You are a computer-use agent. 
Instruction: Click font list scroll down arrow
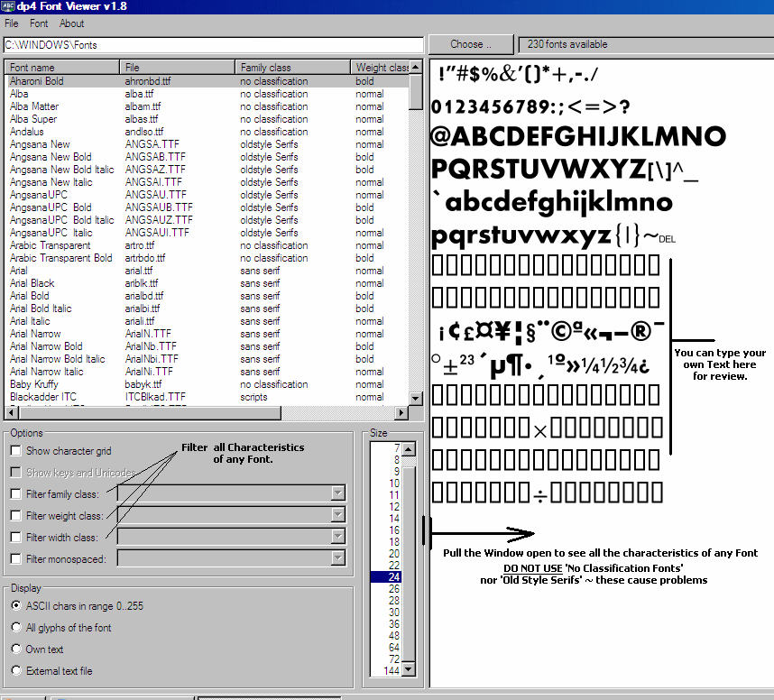point(416,398)
